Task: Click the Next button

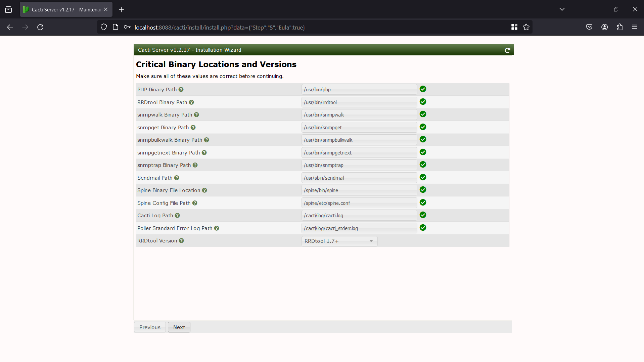Action: click(179, 327)
